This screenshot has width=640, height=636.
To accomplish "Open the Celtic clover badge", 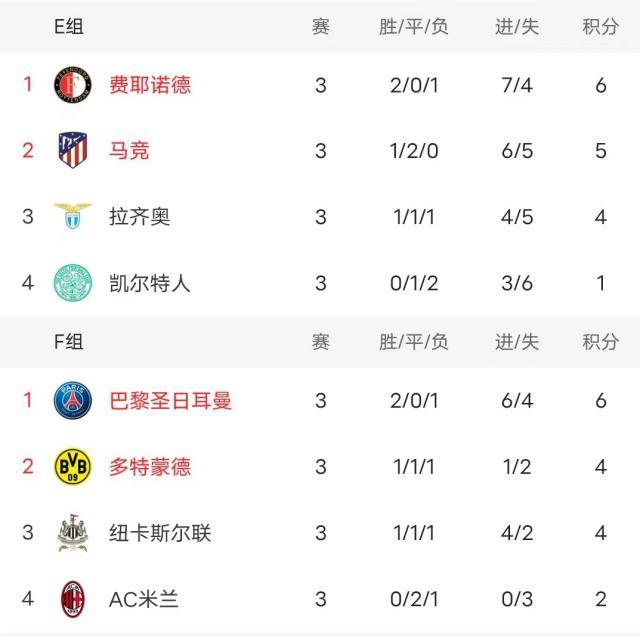I will pos(72,283).
